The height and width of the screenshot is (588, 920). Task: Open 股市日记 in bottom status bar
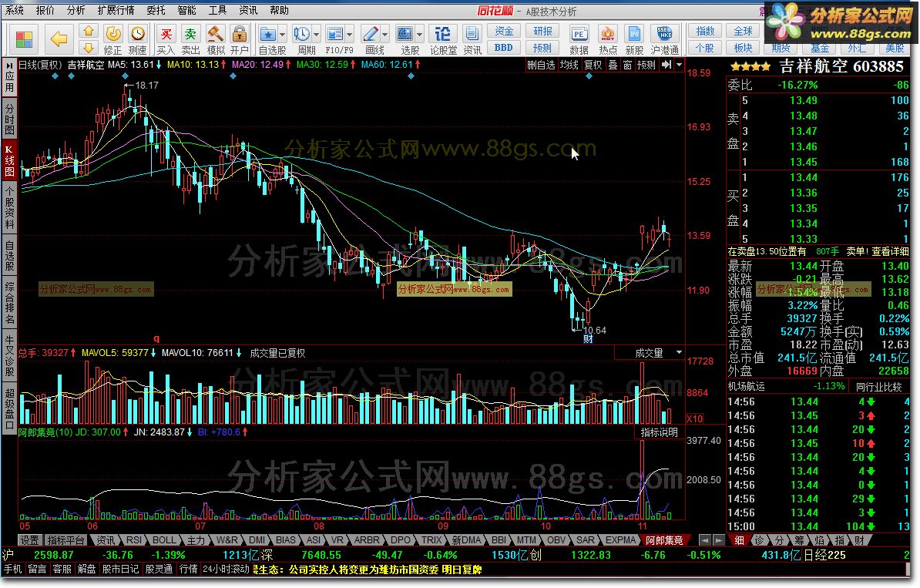tap(120, 570)
